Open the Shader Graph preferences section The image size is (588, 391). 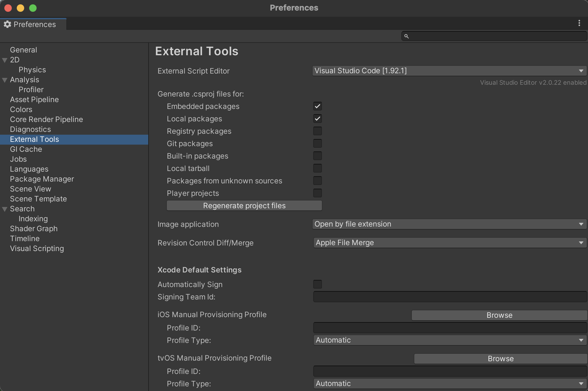(x=34, y=229)
